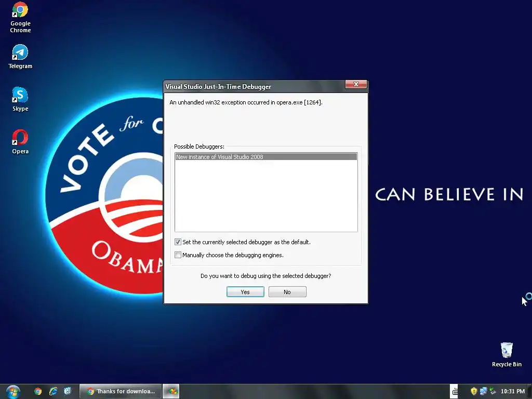Image resolution: width=532 pixels, height=399 pixels.
Task: Launch Internet Explorer from quick launch
Action: click(x=53, y=392)
